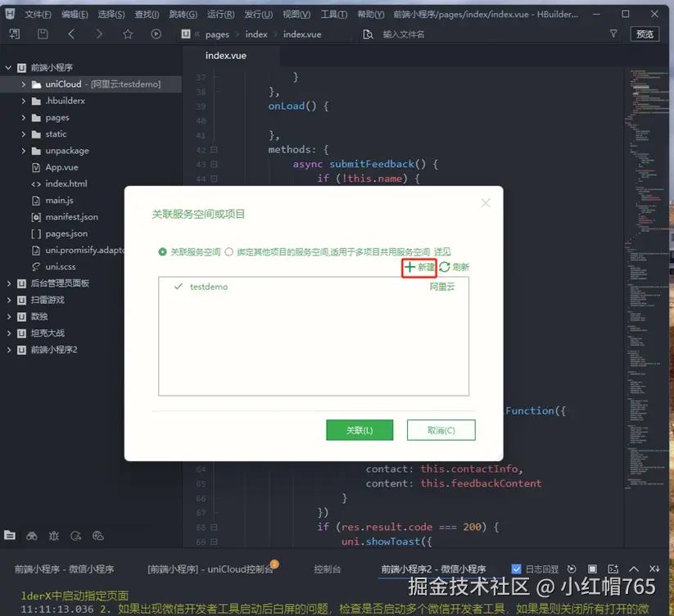Screen dimensions: 674x616
Task: Expand the uniCloud folder
Action: pyautogui.click(x=23, y=84)
